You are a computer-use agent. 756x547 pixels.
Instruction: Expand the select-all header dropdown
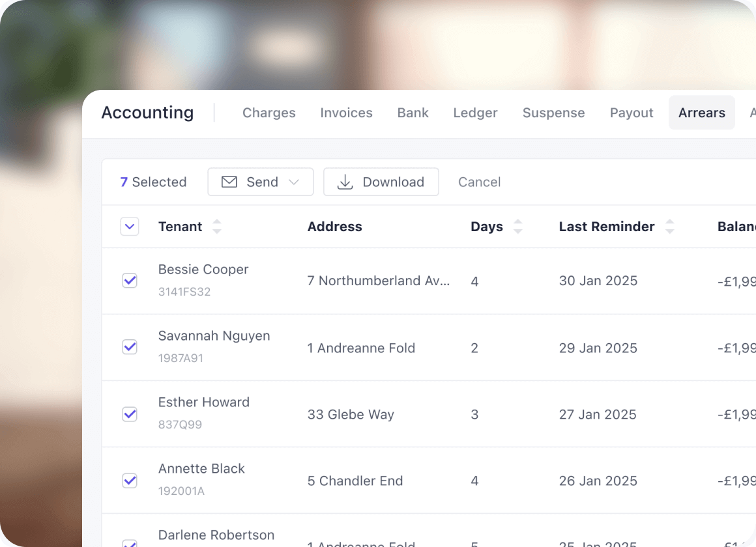pyautogui.click(x=130, y=227)
